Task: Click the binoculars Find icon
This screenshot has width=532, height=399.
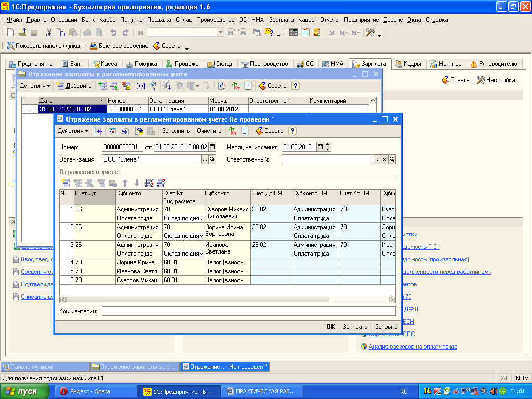Action: coord(140,33)
